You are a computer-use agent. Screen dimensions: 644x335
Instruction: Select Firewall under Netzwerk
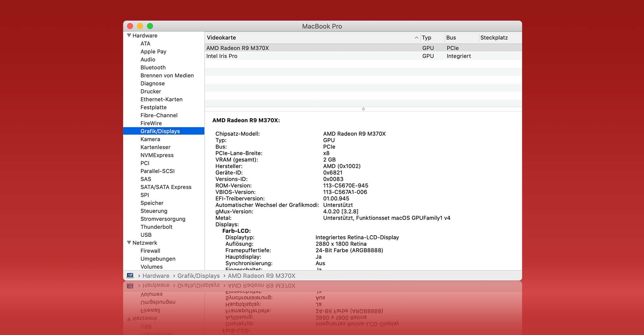[x=150, y=251]
